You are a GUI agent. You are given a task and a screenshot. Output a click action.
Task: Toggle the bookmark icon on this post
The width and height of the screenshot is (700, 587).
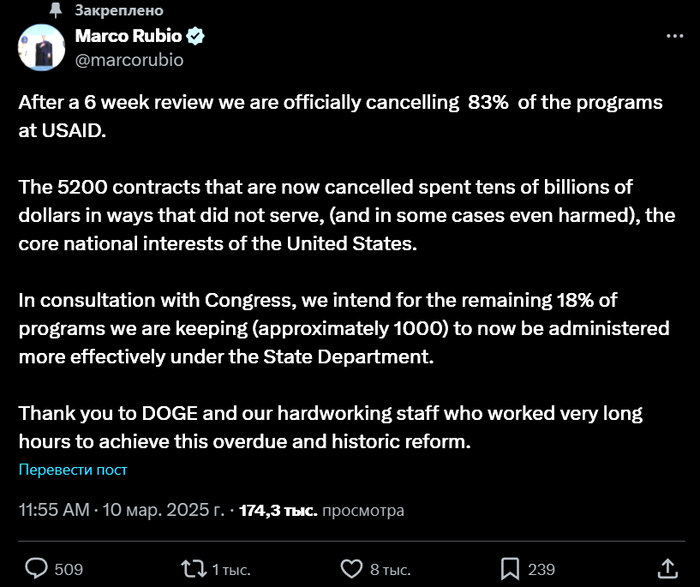click(510, 569)
